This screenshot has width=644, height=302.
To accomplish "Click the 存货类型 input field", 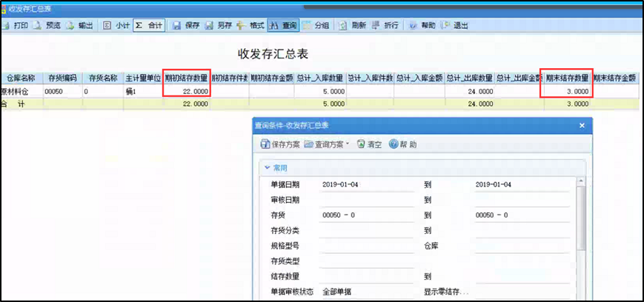I will click(368, 261).
